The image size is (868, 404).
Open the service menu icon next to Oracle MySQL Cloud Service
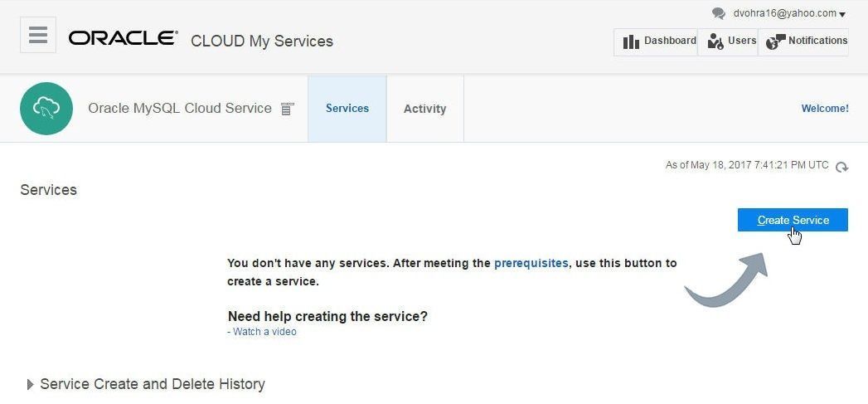[x=287, y=109]
